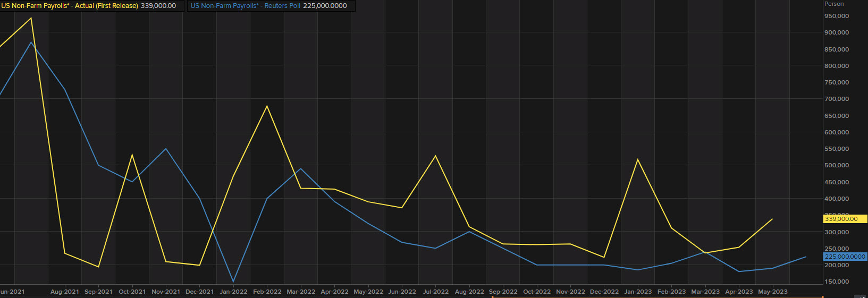
Task: Click the yellow line's Jul-2022 peak point
Action: click(436, 156)
